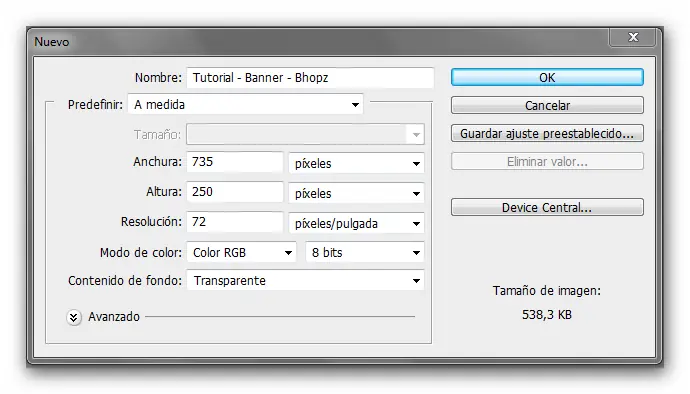Click the Altura value field
690x394 pixels.
click(x=235, y=192)
